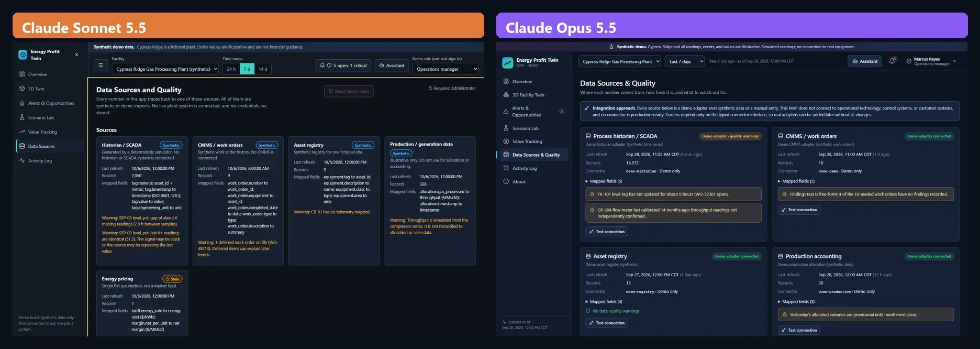Click the Activity Log history icon in Opus panel
Image resolution: width=980 pixels, height=349 pixels.
click(x=506, y=168)
